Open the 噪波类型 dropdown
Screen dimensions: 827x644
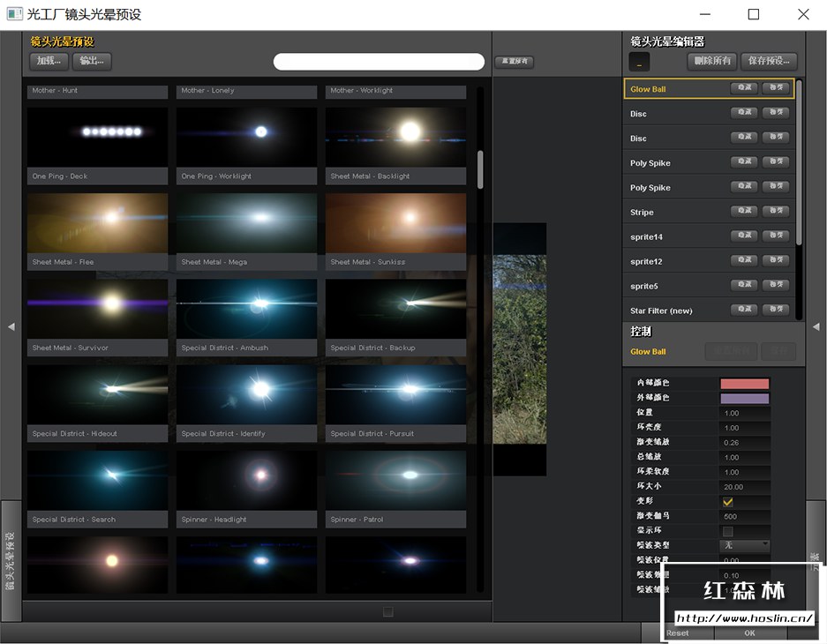point(745,545)
